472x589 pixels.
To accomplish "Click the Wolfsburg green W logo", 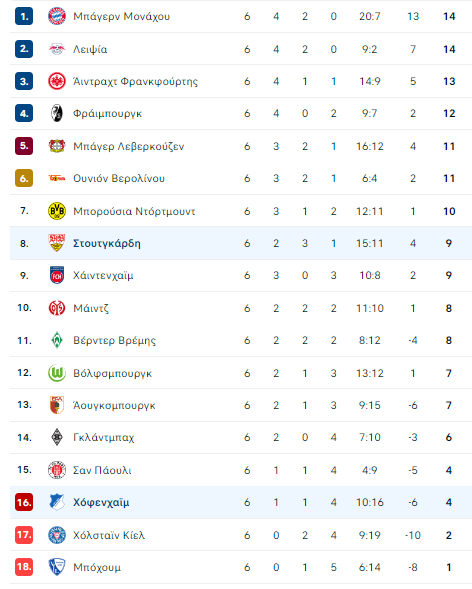I will [x=57, y=373].
